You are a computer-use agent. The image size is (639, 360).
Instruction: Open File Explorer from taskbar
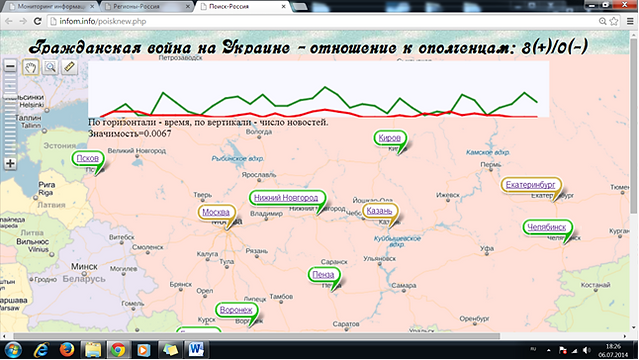[x=93, y=350]
